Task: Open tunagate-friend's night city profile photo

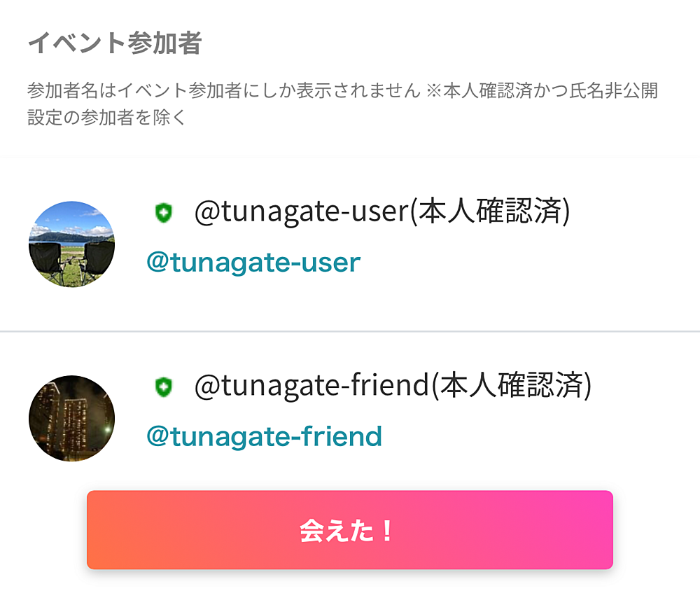Action: pyautogui.click(x=71, y=418)
